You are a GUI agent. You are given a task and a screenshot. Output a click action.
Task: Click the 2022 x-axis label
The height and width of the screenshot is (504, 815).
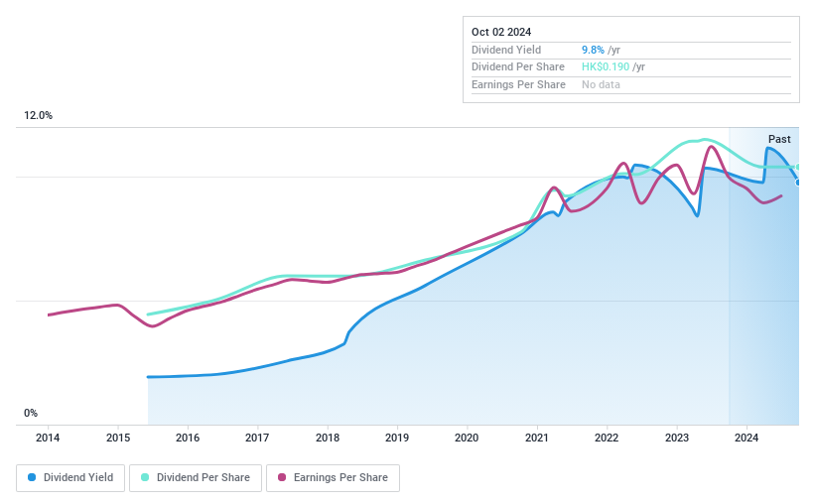point(607,438)
